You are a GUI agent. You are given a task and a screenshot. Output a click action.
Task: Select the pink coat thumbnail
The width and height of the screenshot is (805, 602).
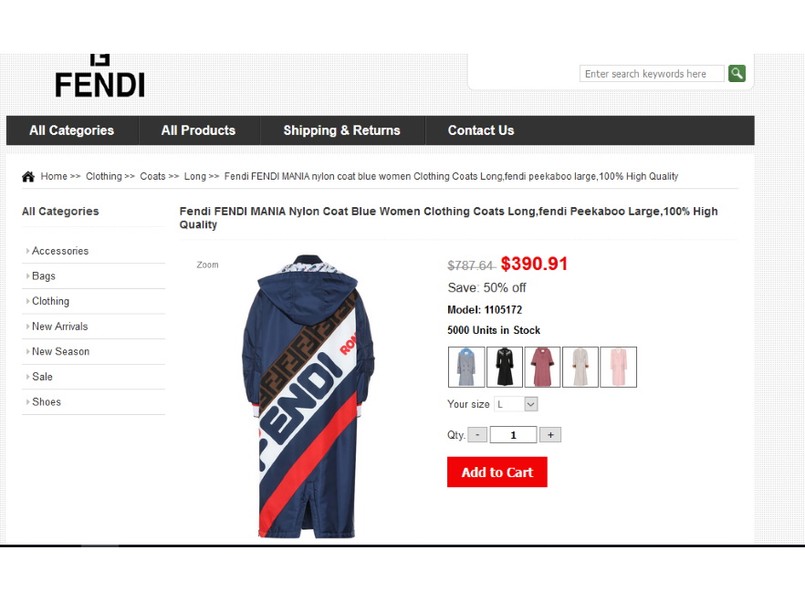tap(618, 367)
